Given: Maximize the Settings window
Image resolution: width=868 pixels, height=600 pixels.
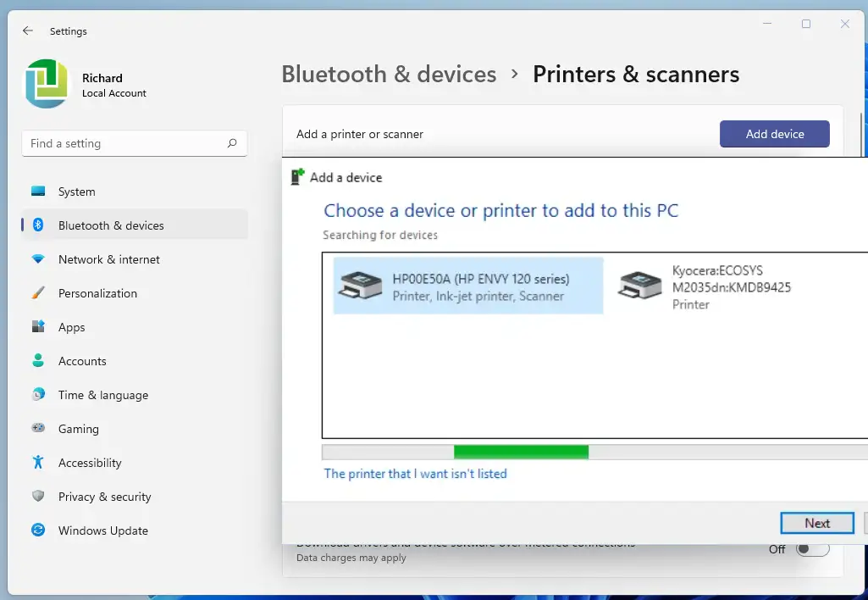Looking at the screenshot, I should (806, 24).
